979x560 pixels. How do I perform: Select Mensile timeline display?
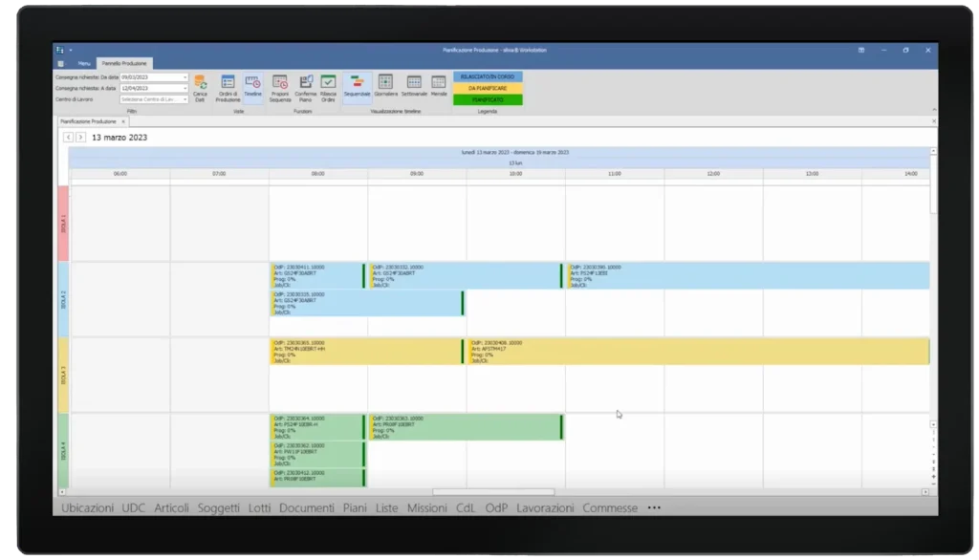click(x=439, y=87)
